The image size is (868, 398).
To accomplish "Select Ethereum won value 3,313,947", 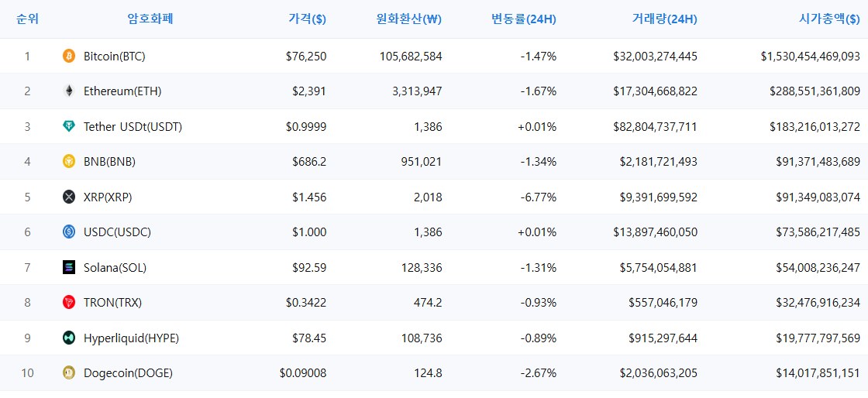I will [418, 91].
